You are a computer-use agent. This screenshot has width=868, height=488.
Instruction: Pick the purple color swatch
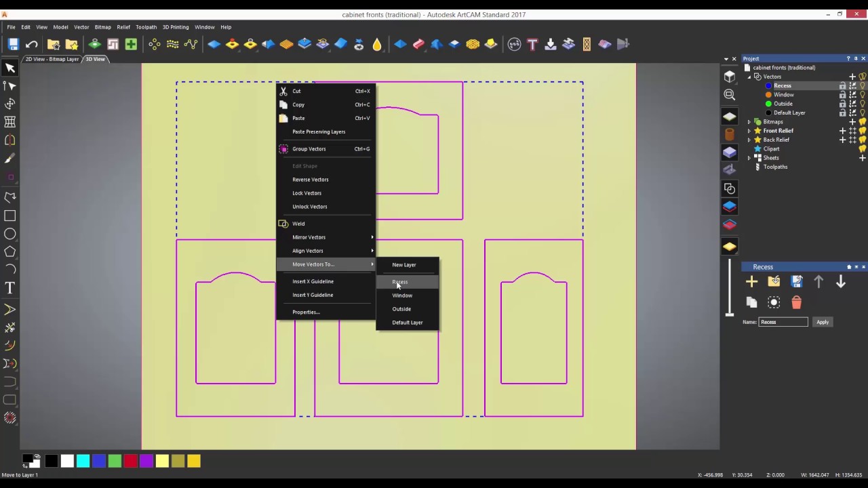click(146, 462)
